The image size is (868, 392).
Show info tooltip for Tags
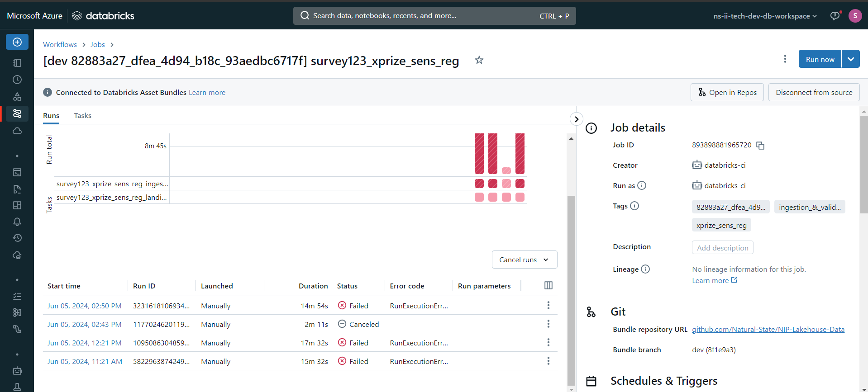coord(634,206)
